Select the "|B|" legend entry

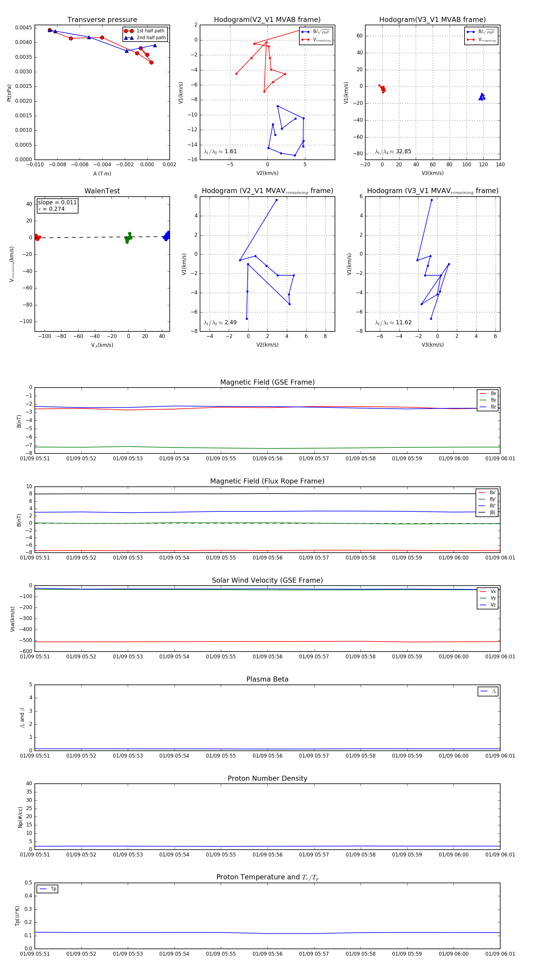pos(487,513)
